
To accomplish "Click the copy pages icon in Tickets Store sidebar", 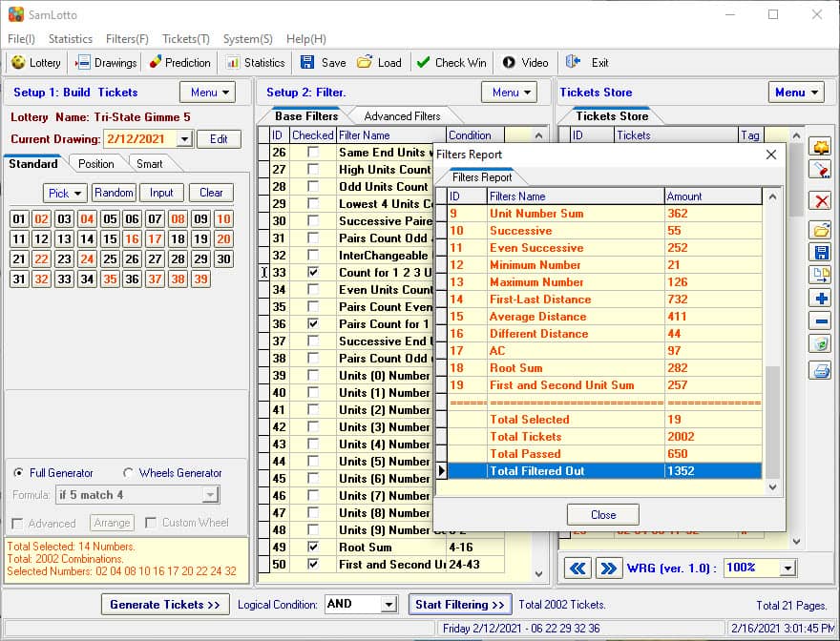I will point(821,275).
